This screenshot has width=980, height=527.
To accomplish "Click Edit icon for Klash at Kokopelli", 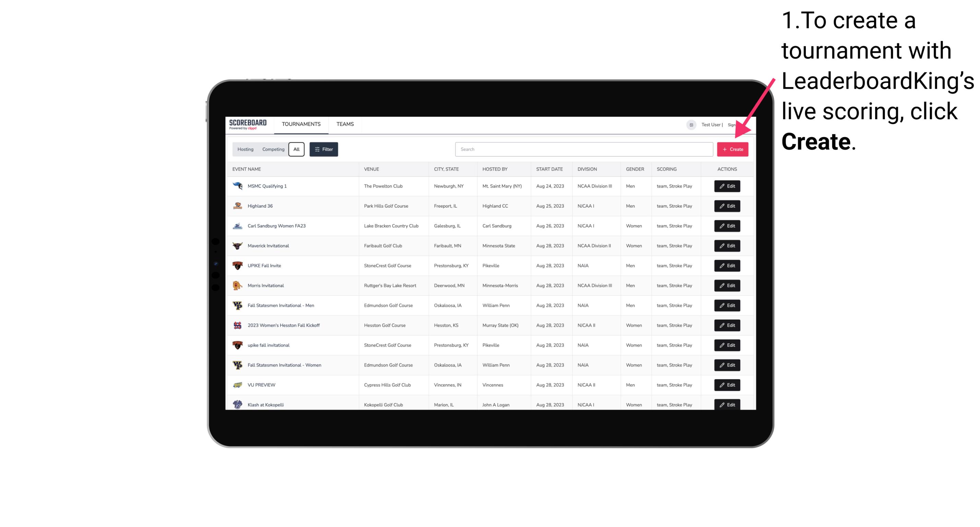I will click(727, 404).
